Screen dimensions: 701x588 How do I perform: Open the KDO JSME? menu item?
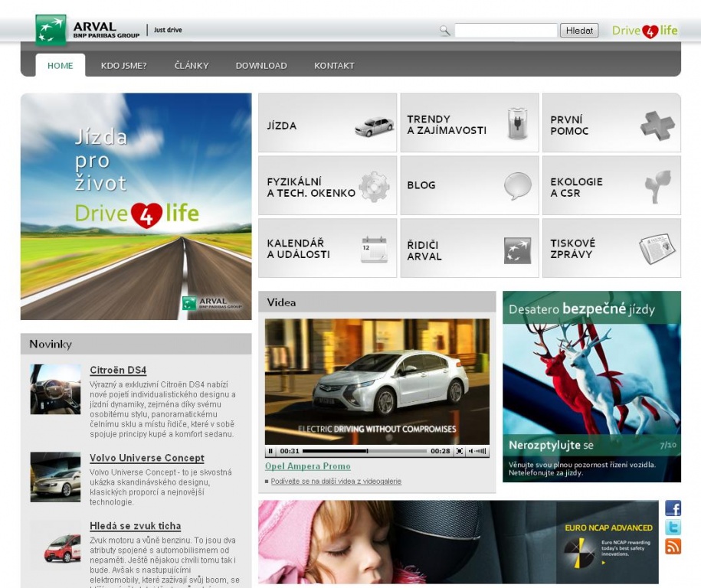pos(124,66)
